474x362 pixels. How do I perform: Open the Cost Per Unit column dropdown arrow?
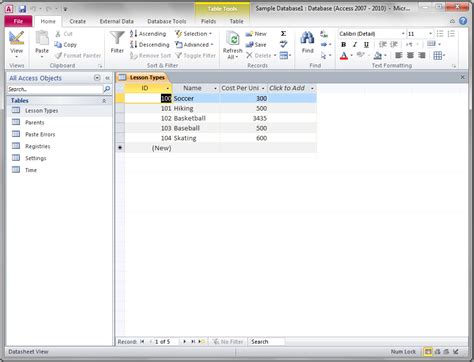click(x=263, y=88)
